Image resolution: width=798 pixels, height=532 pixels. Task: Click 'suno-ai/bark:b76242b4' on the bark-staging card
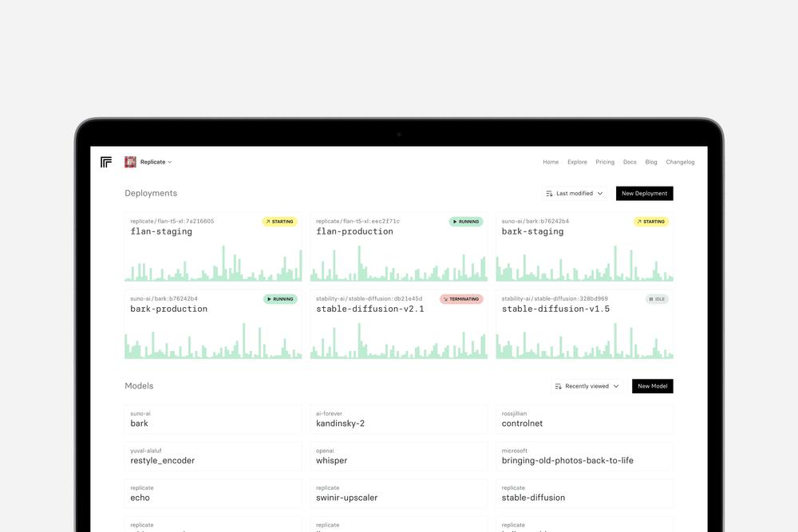[x=535, y=221]
